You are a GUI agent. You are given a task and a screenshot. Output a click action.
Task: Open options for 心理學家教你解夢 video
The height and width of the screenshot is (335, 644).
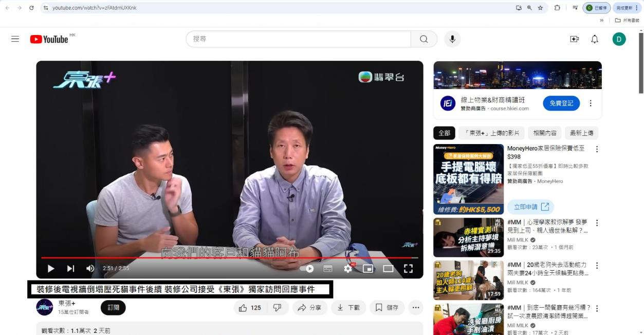tap(597, 223)
